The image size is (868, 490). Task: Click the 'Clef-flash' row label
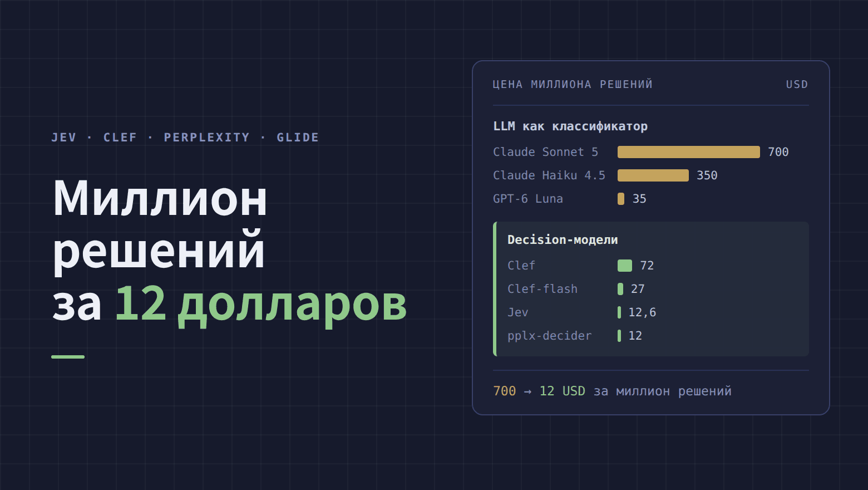542,289
